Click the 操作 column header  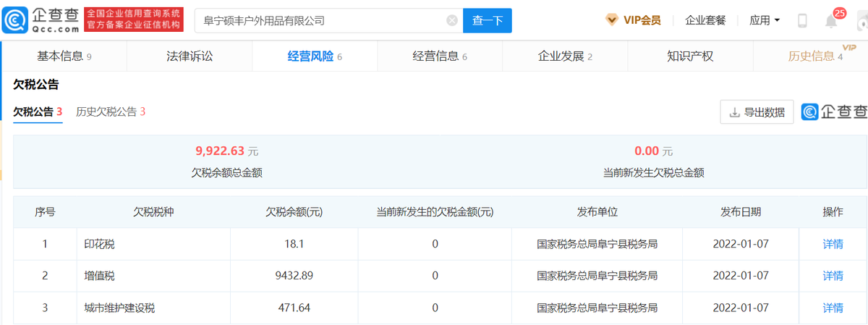pos(833,212)
